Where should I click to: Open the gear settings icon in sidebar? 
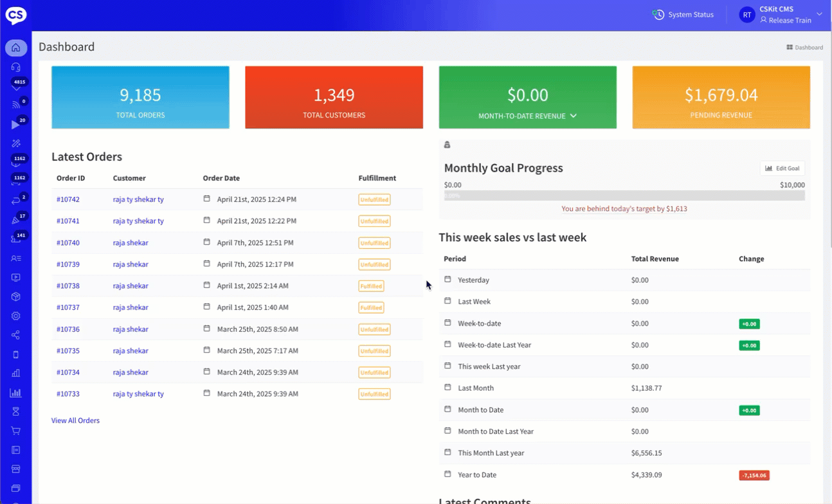pos(16,316)
